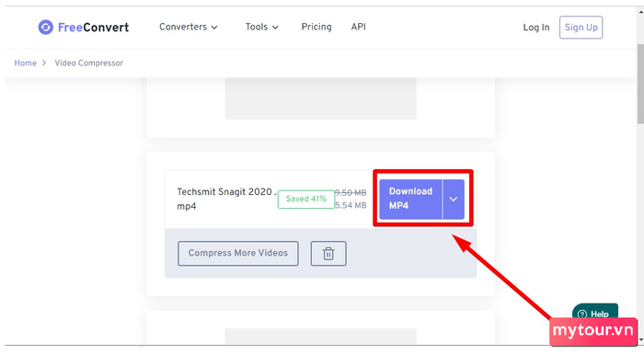The width and height of the screenshot is (644, 354).
Task: Click the question mark Help icon
Action: point(582,314)
